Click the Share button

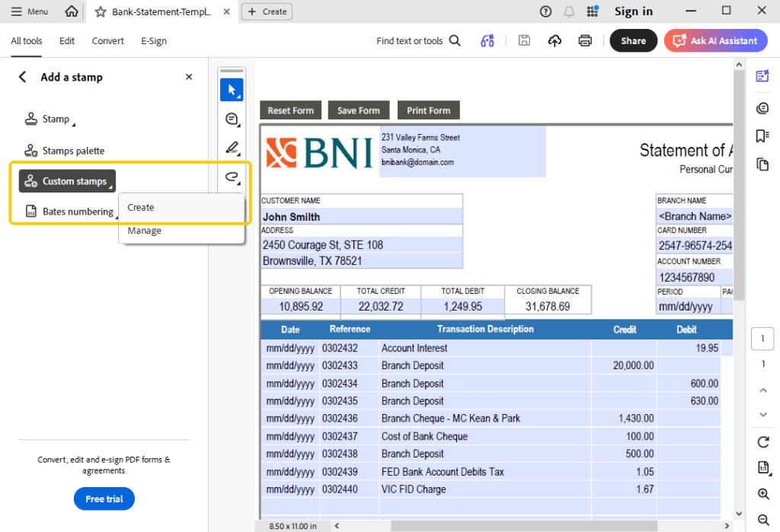point(633,41)
